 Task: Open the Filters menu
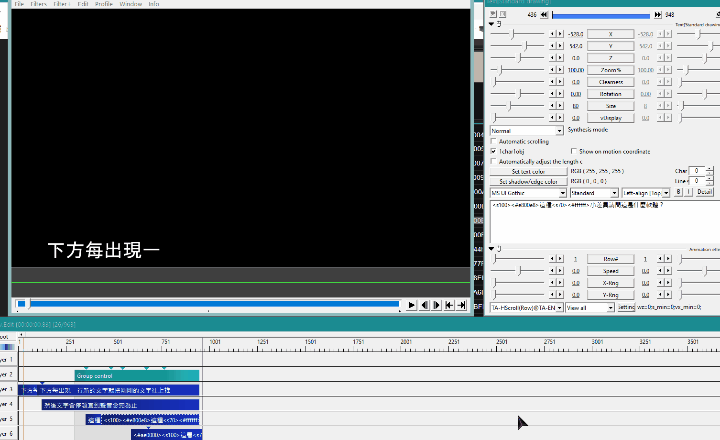coord(39,4)
